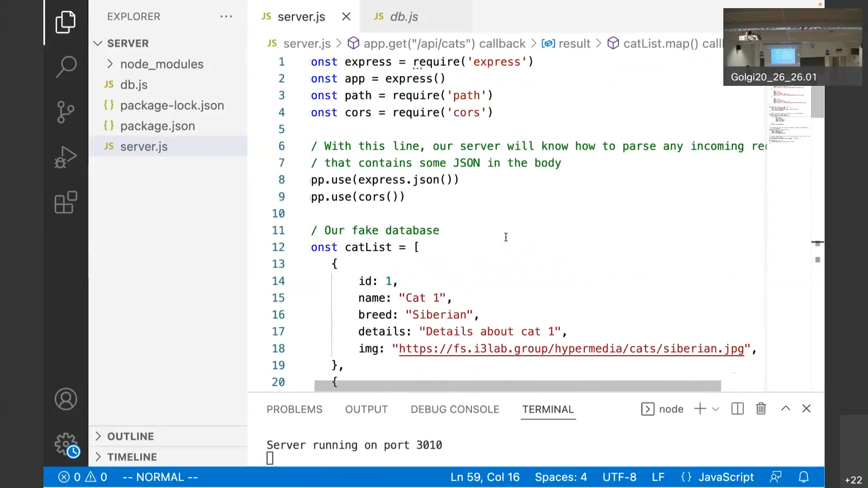Open the notifications bell in status bar
This screenshot has width=868, height=488.
click(x=803, y=477)
